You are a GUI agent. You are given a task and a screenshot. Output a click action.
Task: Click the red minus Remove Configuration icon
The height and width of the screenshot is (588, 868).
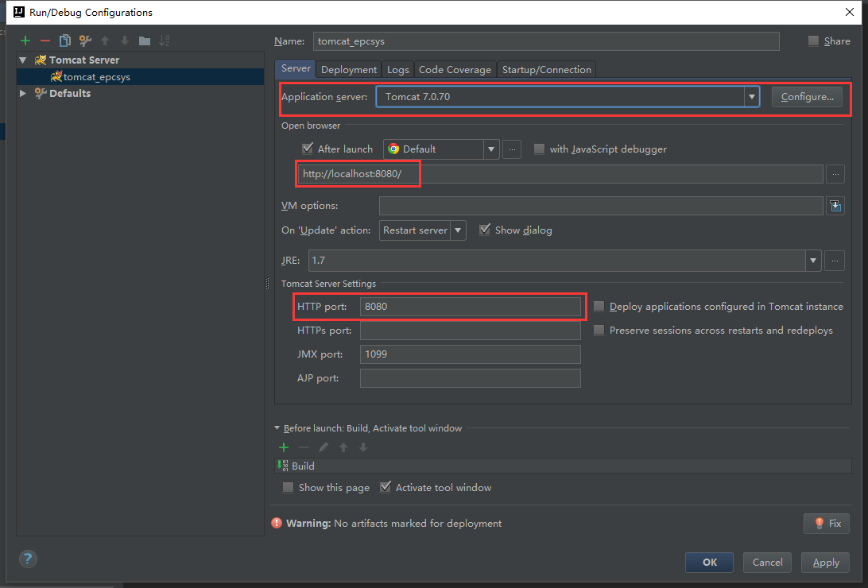click(45, 41)
